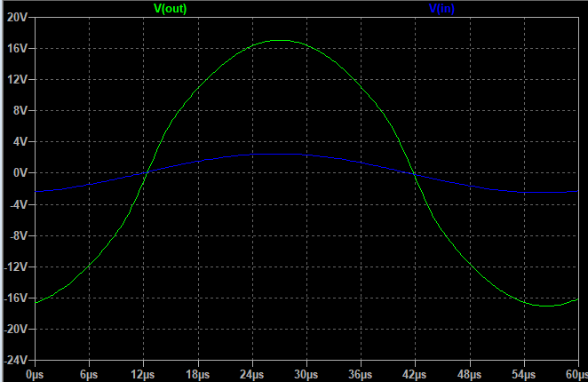Click the 54µs time axis label
The width and height of the screenshot is (588, 382).
coord(524,375)
